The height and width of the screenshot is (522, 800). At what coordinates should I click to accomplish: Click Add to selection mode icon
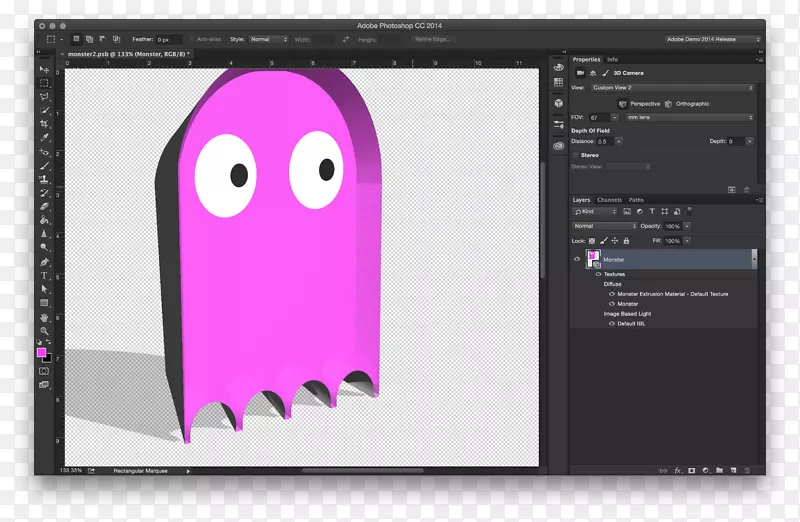[x=90, y=39]
